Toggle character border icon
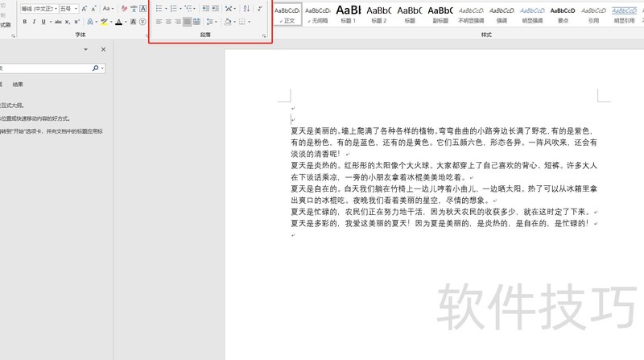644x360 pixels. click(143, 9)
